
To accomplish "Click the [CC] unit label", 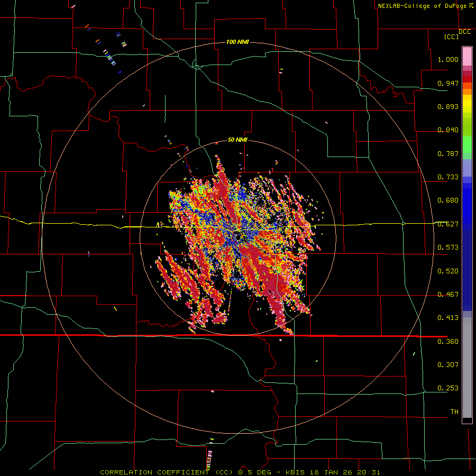I will pyautogui.click(x=451, y=36).
